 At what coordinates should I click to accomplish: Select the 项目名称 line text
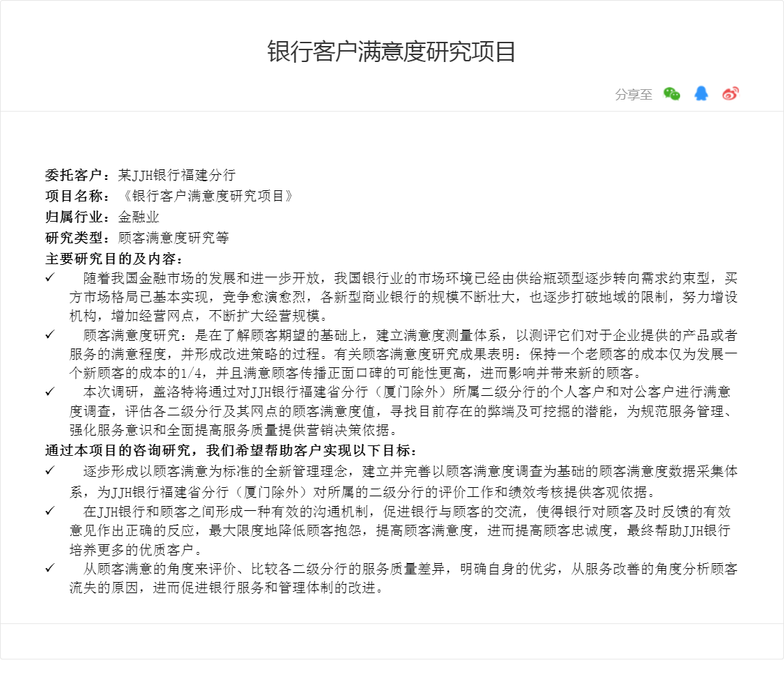click(x=169, y=196)
